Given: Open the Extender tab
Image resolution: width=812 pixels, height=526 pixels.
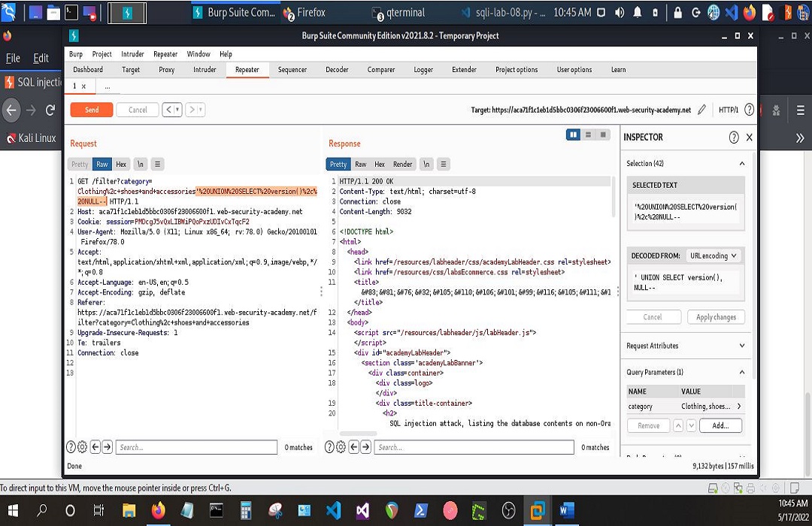Looking at the screenshot, I should coord(464,69).
